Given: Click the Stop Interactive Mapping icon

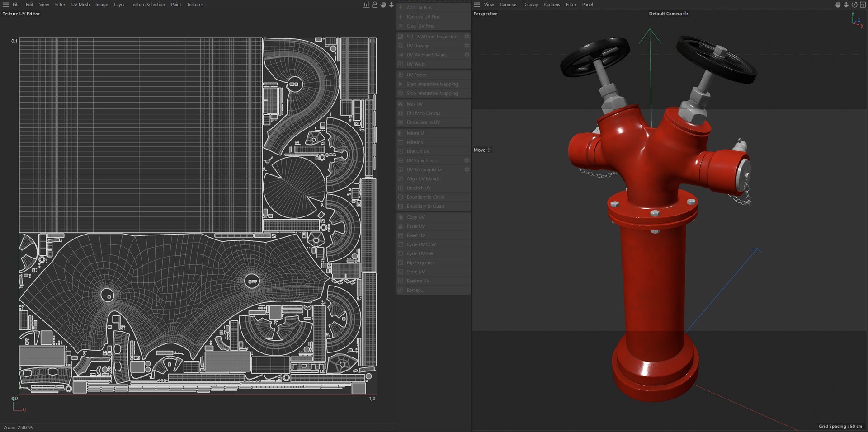Looking at the screenshot, I should pyautogui.click(x=401, y=93).
